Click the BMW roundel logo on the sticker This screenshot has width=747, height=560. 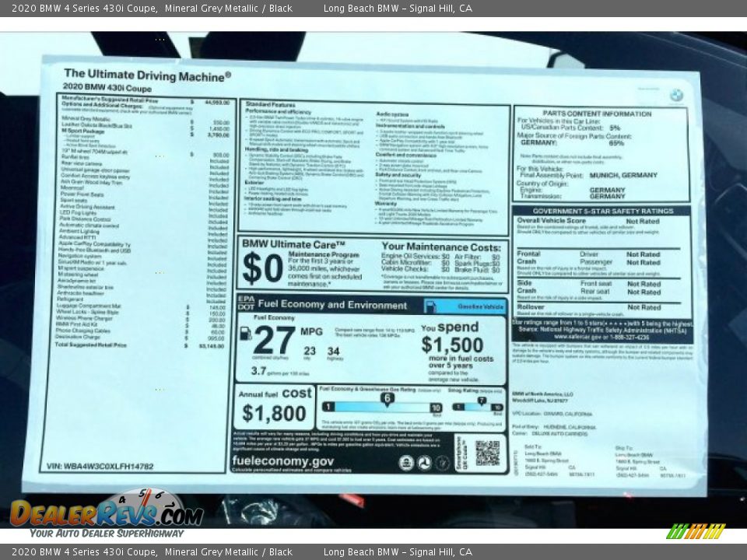[x=676, y=96]
